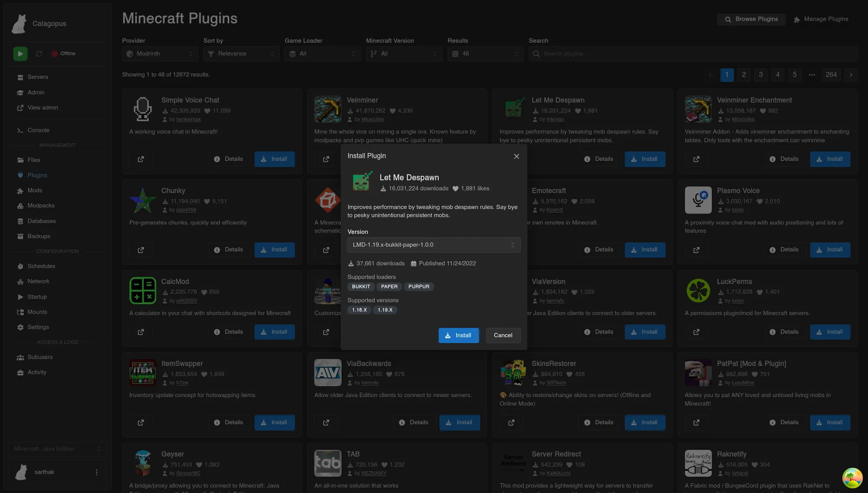Open external link for LuckPerms
The image size is (868, 493).
click(x=696, y=332)
